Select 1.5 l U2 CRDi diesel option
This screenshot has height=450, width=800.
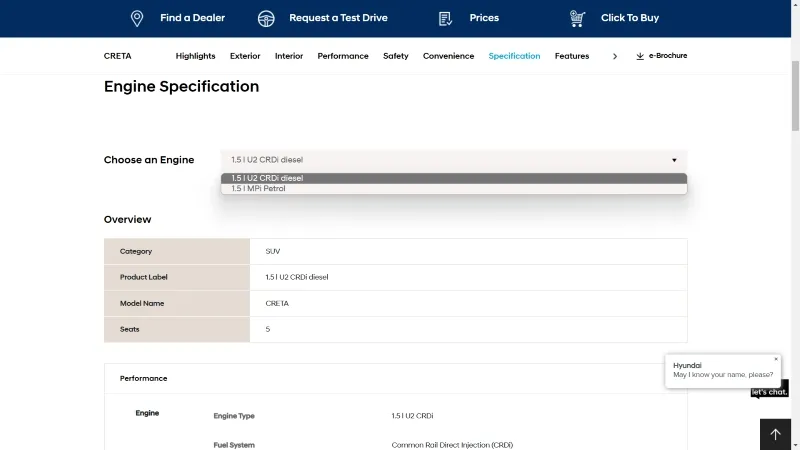click(x=454, y=178)
